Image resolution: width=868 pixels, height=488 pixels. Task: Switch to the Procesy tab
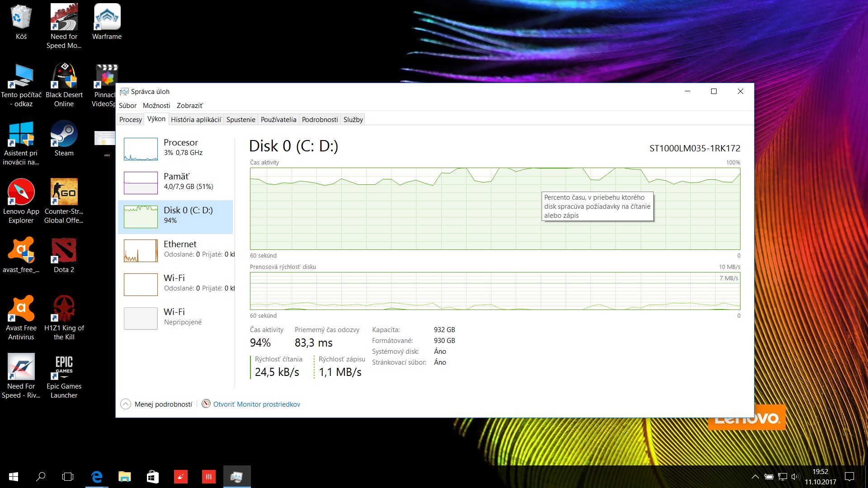pyautogui.click(x=130, y=120)
